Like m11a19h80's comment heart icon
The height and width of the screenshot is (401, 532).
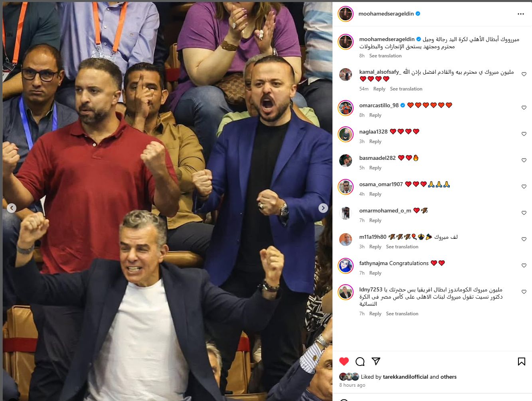pyautogui.click(x=524, y=239)
